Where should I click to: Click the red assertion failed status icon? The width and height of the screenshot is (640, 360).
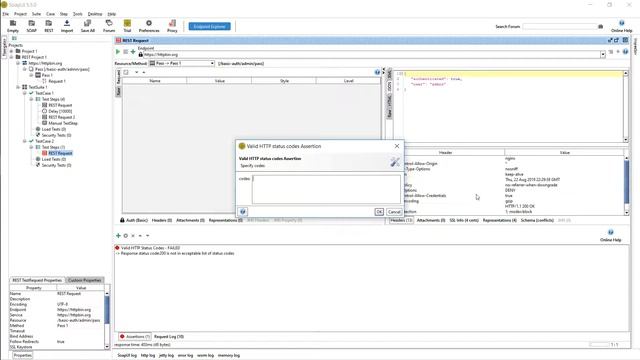pyautogui.click(x=117, y=248)
